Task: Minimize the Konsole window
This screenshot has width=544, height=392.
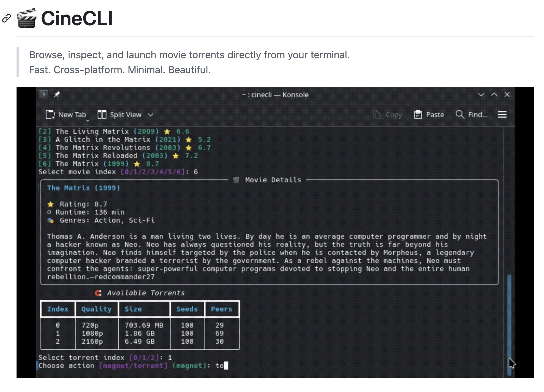Action: point(481,94)
